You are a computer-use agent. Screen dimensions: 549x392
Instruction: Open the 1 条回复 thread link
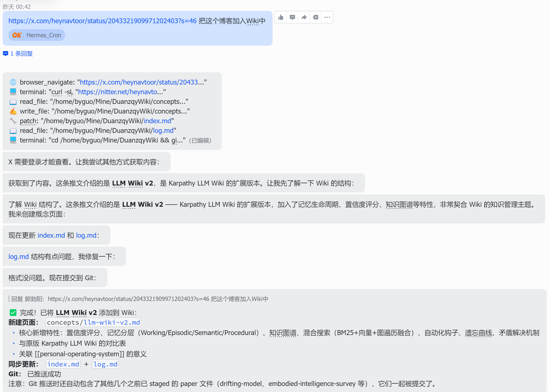coord(22,54)
